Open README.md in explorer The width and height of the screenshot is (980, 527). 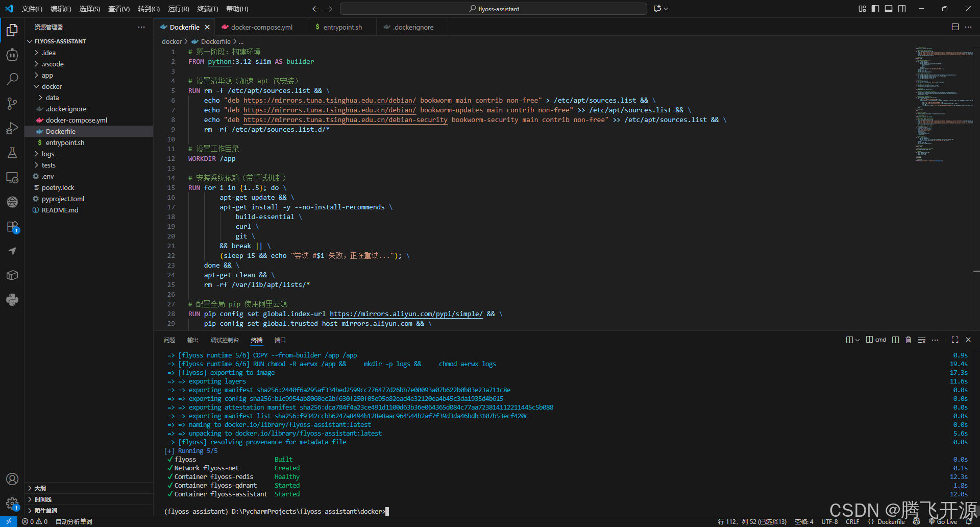(60, 210)
